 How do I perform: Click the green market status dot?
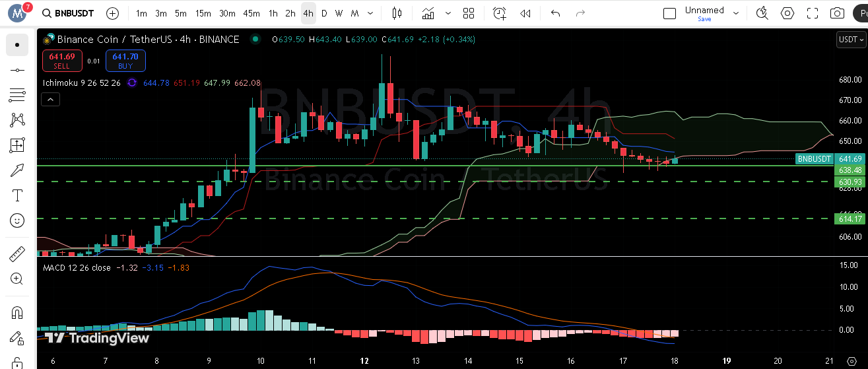pyautogui.click(x=255, y=40)
